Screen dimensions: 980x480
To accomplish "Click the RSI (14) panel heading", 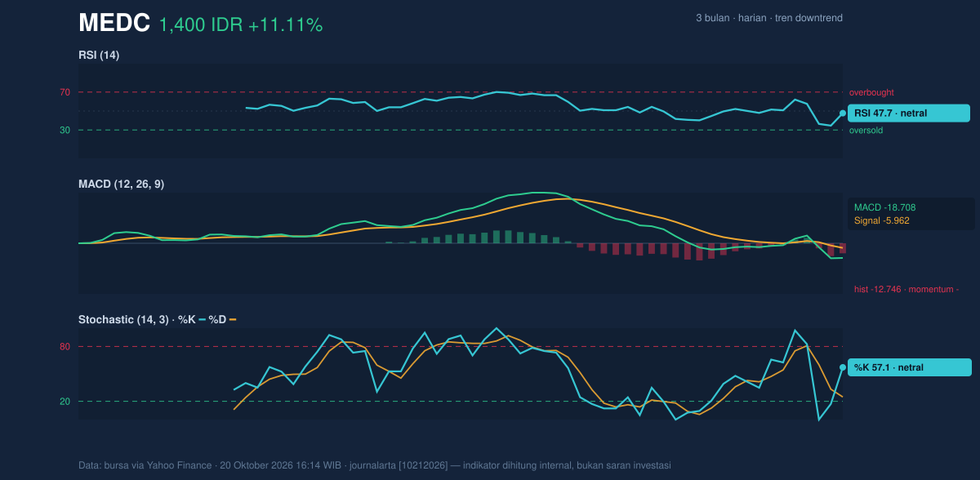I will point(99,56).
